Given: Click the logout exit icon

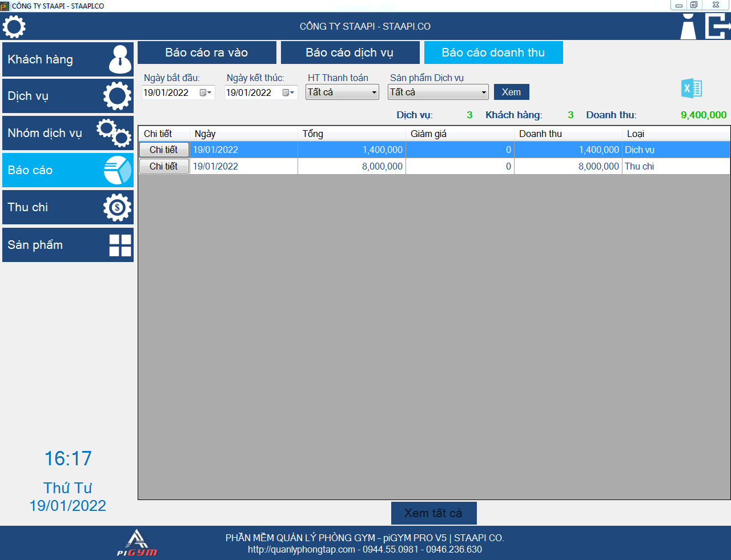Looking at the screenshot, I should (717, 27).
